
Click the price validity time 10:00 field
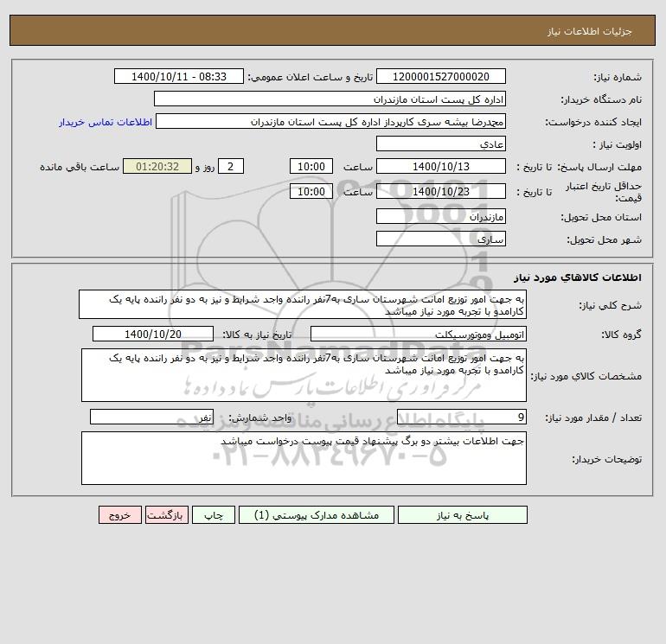[x=311, y=191]
